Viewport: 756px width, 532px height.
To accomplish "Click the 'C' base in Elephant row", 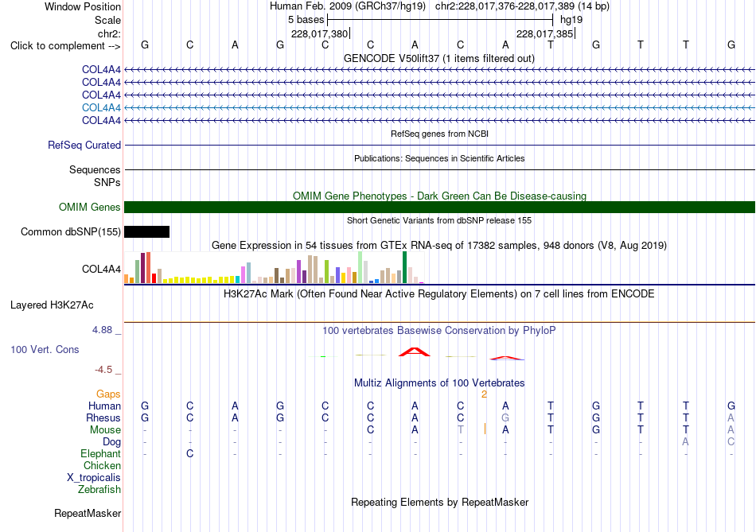I will [190, 453].
